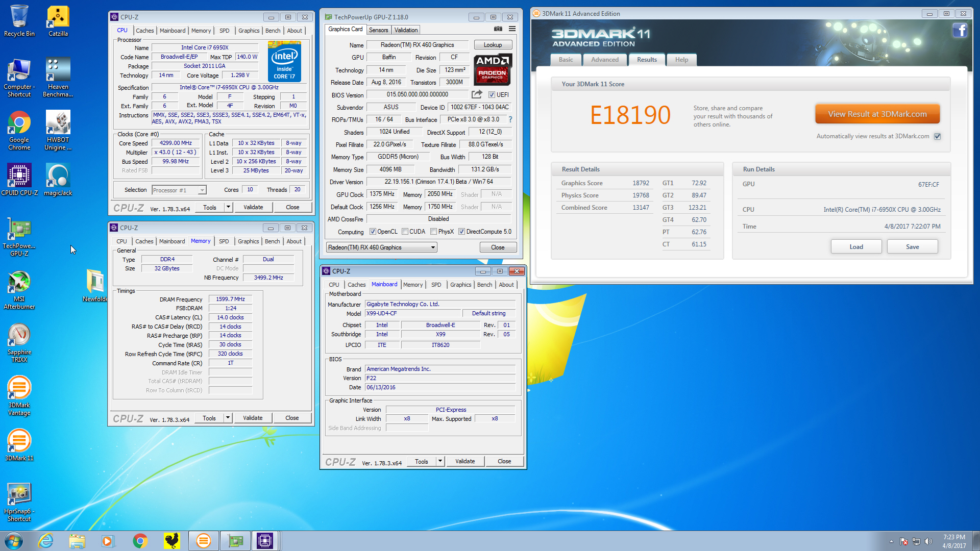Viewport: 980px width, 551px height.
Task: Open CPUID CPU-Z desktop icon
Action: click(x=19, y=180)
